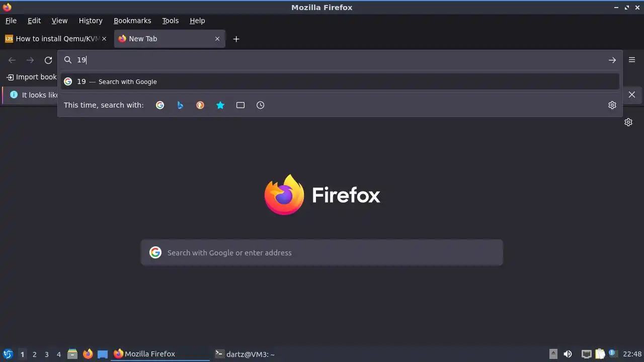Image resolution: width=644 pixels, height=362 pixels.
Task: Click the update notifier tray icon
Action: (x=612, y=353)
